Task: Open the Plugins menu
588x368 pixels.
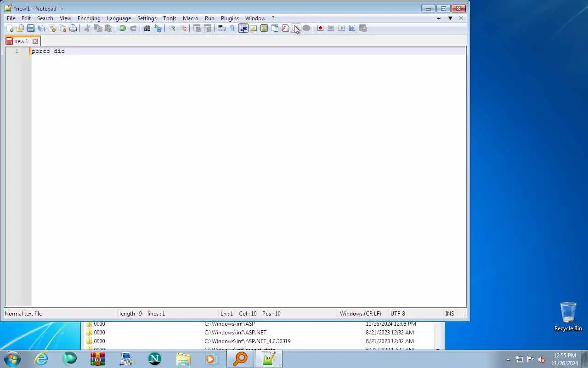Action: click(x=230, y=18)
